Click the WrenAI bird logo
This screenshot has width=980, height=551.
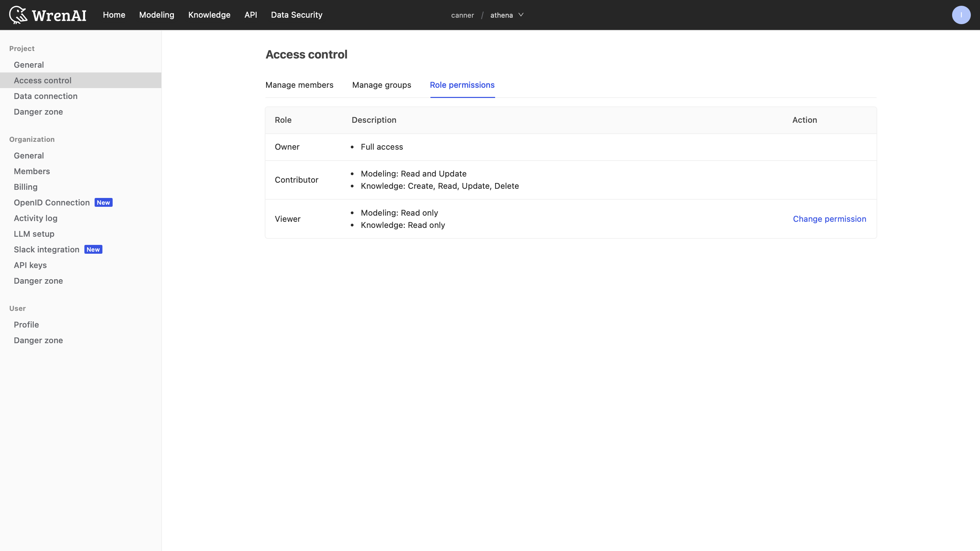point(18,15)
